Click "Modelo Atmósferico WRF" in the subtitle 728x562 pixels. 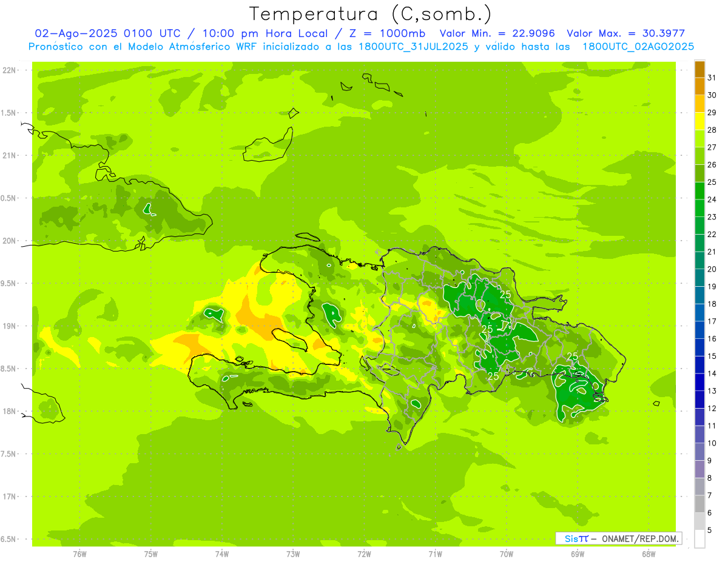pos(194,47)
